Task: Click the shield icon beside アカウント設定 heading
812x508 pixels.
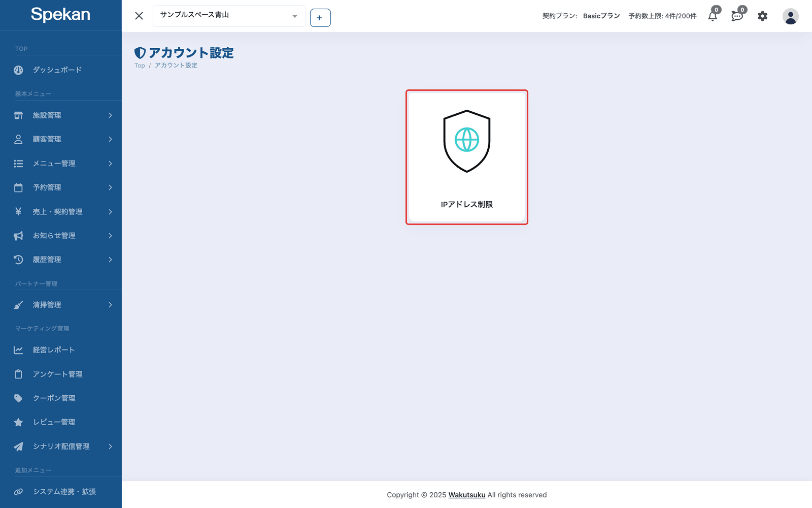Action: [x=140, y=53]
